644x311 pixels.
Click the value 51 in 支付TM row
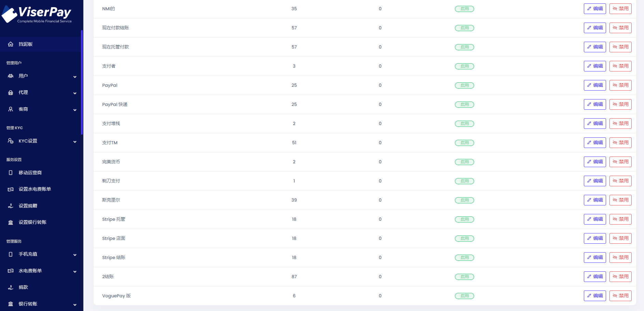[294, 143]
